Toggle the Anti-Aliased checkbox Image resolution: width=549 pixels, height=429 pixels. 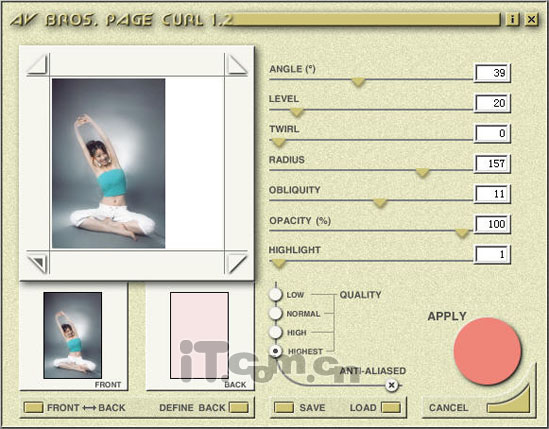(x=391, y=385)
